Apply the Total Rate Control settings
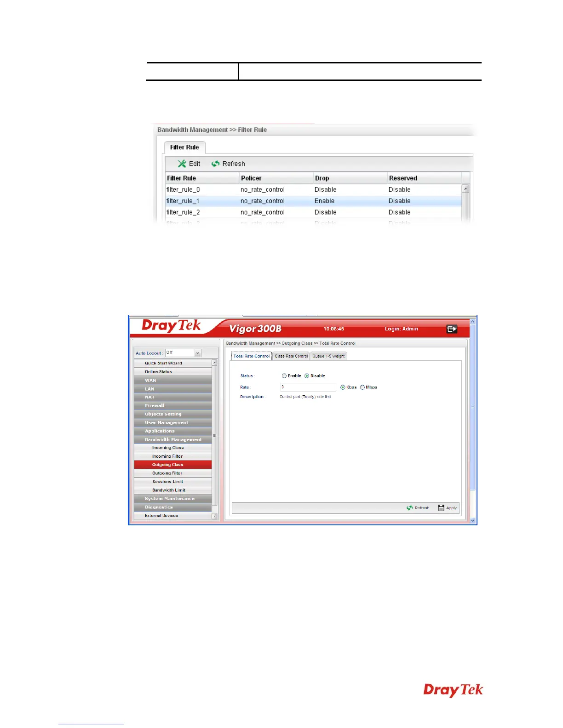563x728 pixels. pyautogui.click(x=448, y=508)
